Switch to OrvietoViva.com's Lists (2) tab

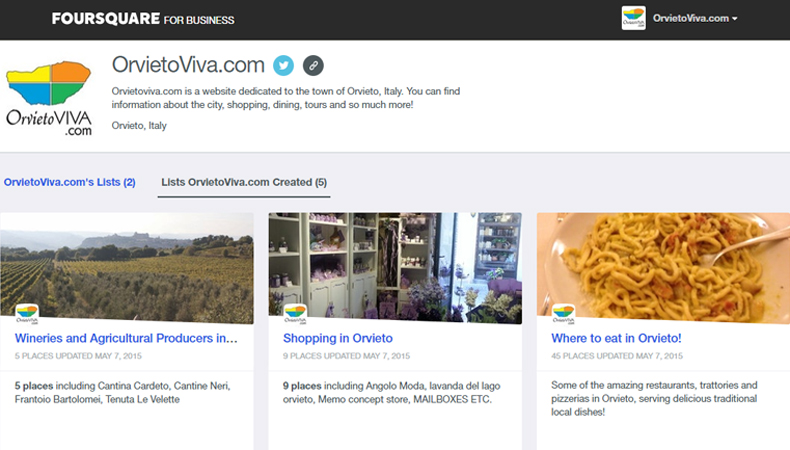70,182
